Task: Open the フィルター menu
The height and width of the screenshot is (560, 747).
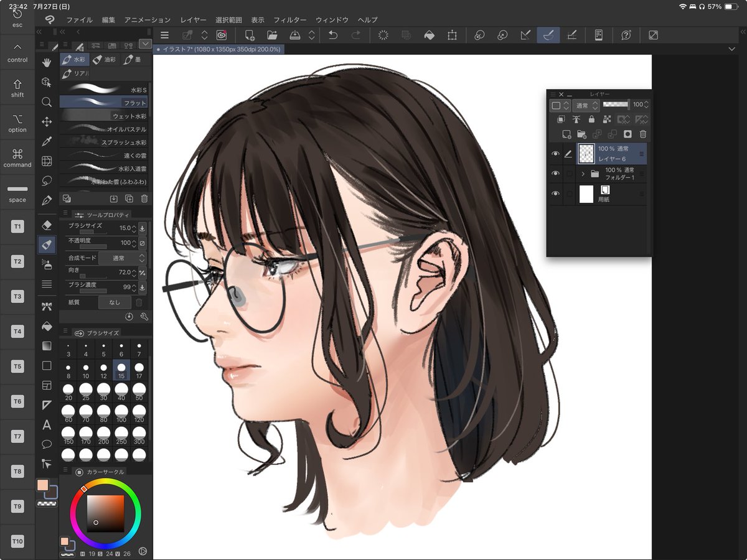Action: pyautogui.click(x=290, y=20)
